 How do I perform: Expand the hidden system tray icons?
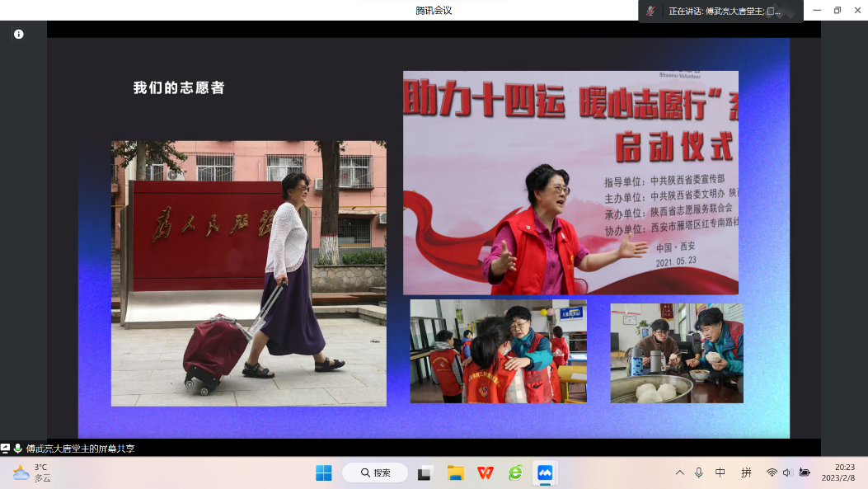pyautogui.click(x=679, y=473)
